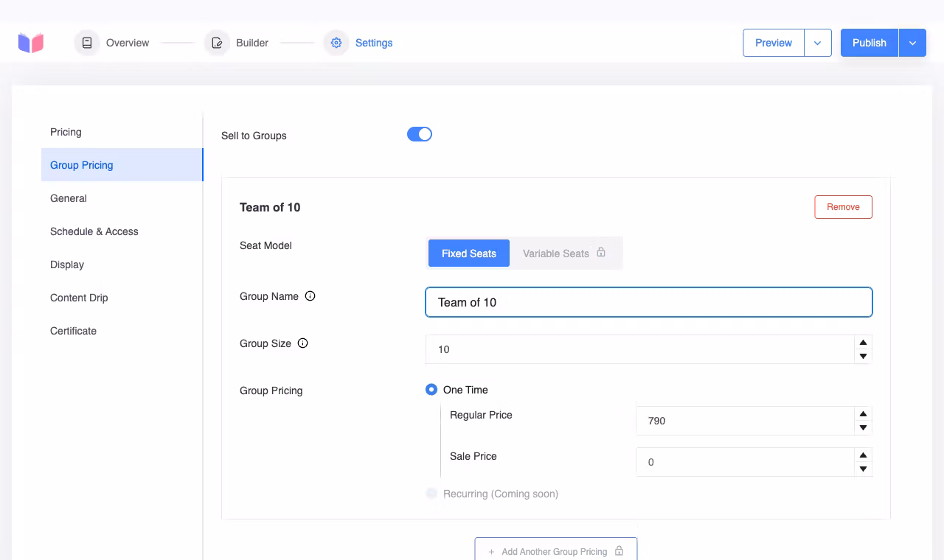This screenshot has width=944, height=560.
Task: Click Add Another Group Pricing button
Action: (x=556, y=550)
